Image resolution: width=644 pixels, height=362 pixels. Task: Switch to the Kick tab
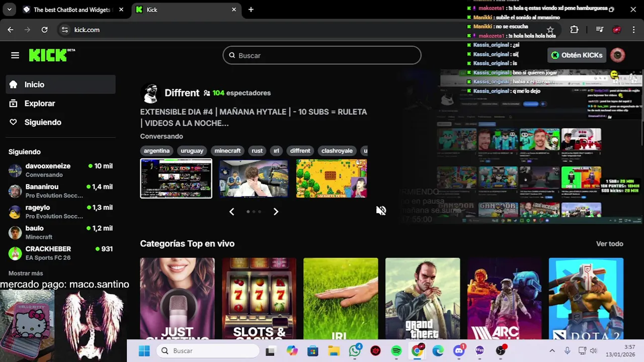186,10
